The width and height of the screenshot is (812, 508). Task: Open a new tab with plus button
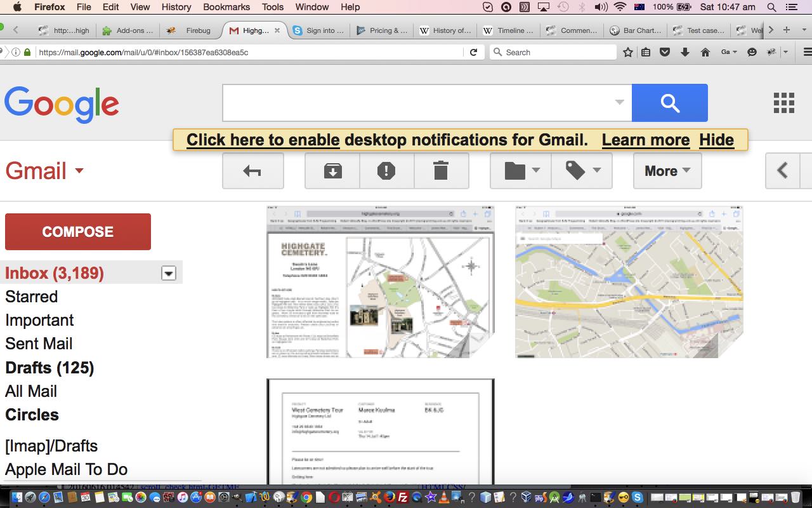coord(787,30)
